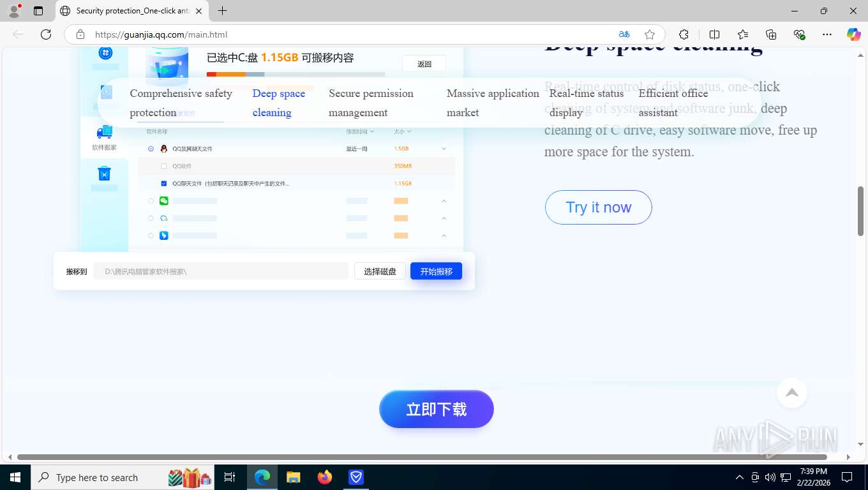Open the Copilot sidebar icon
This screenshot has height=490, width=868.
tap(853, 34)
